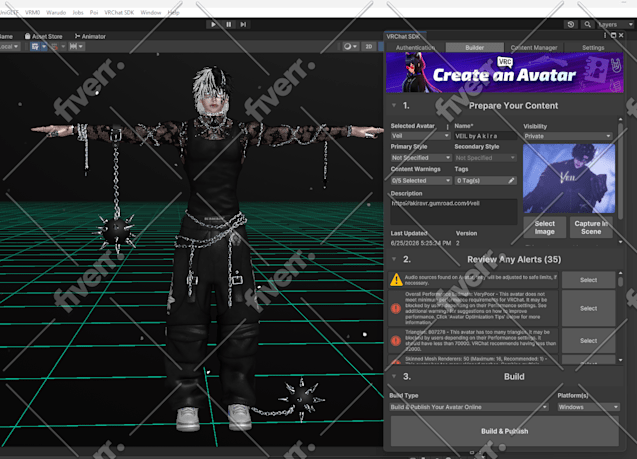Click the Veil avatar thumbnail image

pos(569,178)
